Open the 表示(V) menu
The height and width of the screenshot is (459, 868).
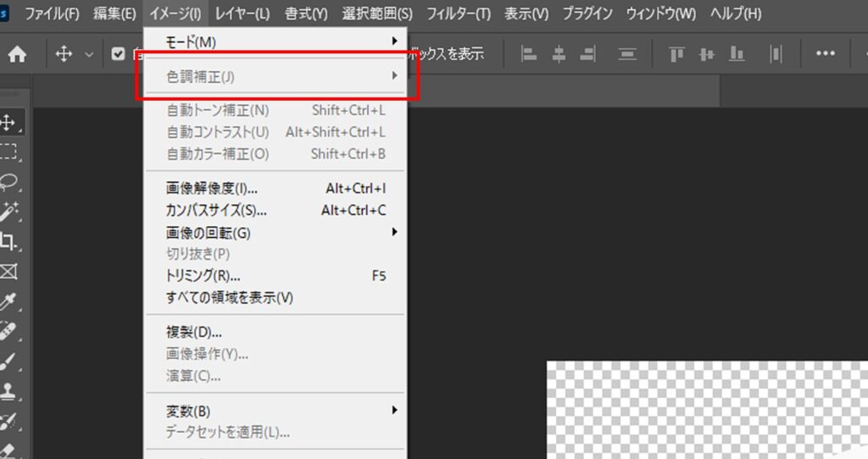coord(526,14)
